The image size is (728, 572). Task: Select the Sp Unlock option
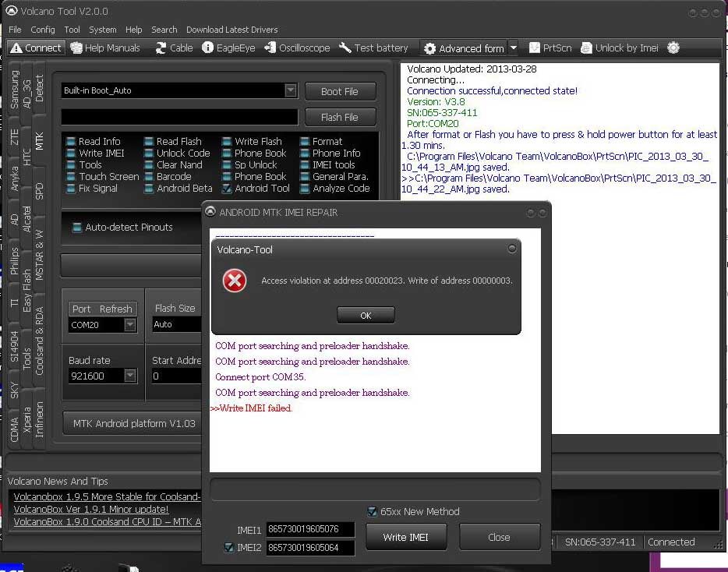[249, 165]
